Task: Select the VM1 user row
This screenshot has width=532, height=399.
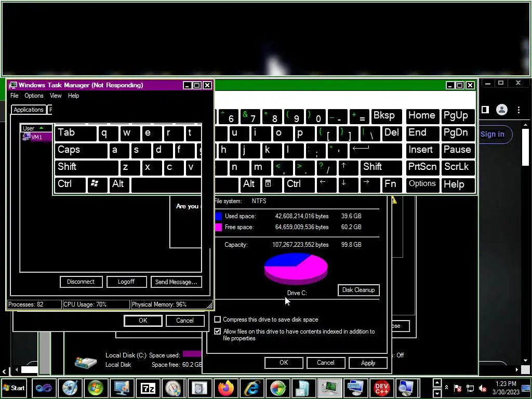Action: (36, 137)
